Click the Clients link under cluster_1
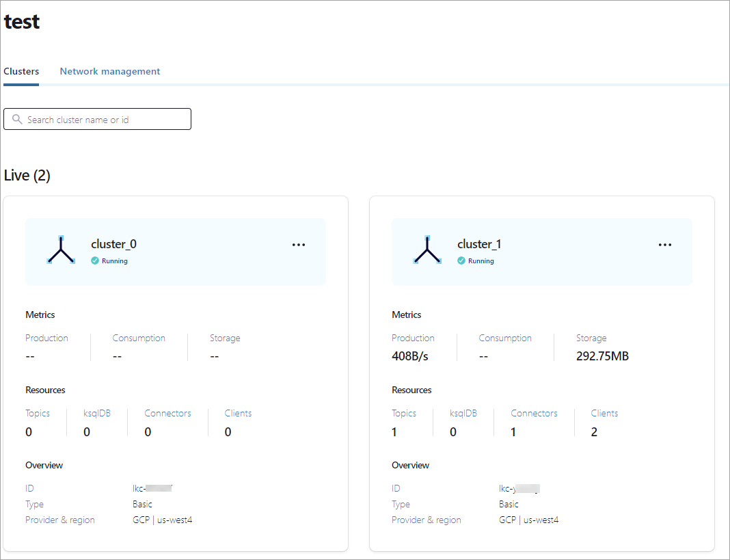This screenshot has width=730, height=560. click(604, 413)
